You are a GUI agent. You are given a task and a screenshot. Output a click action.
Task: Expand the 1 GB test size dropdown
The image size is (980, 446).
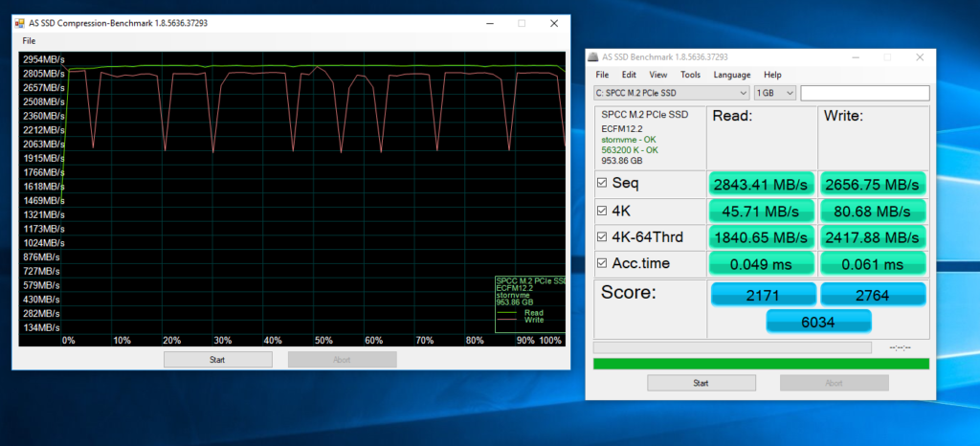tap(774, 93)
